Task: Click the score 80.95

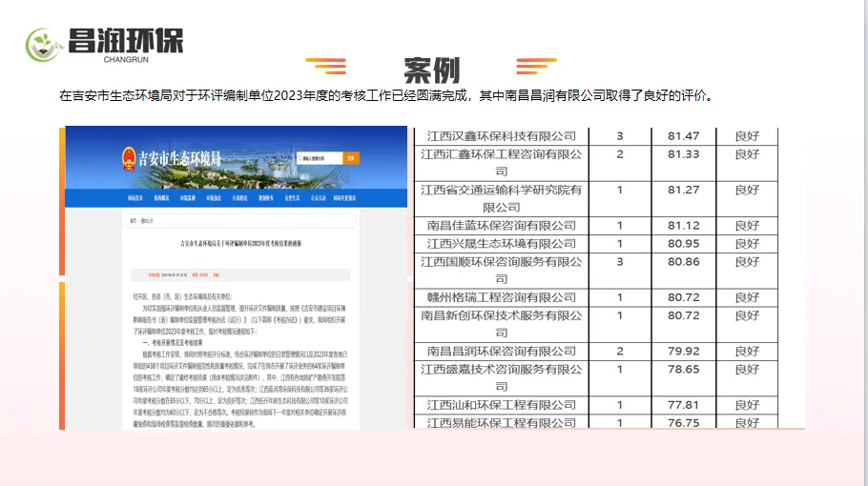Action: pyautogui.click(x=683, y=244)
